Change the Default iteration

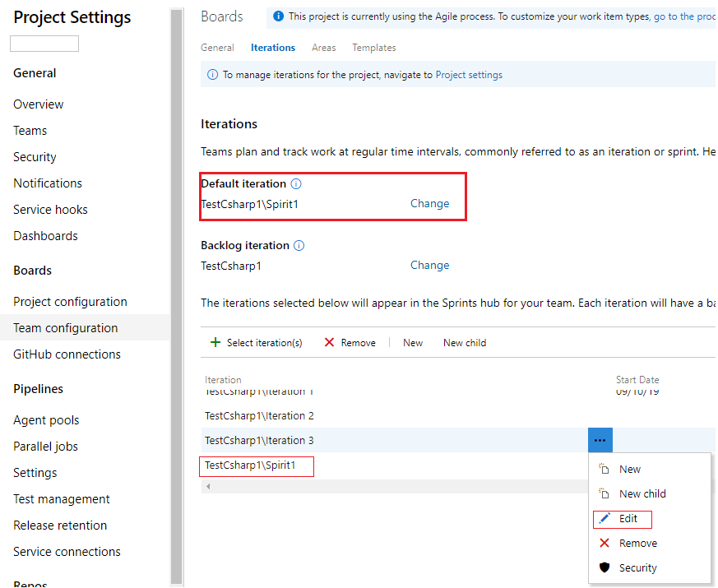[429, 204]
